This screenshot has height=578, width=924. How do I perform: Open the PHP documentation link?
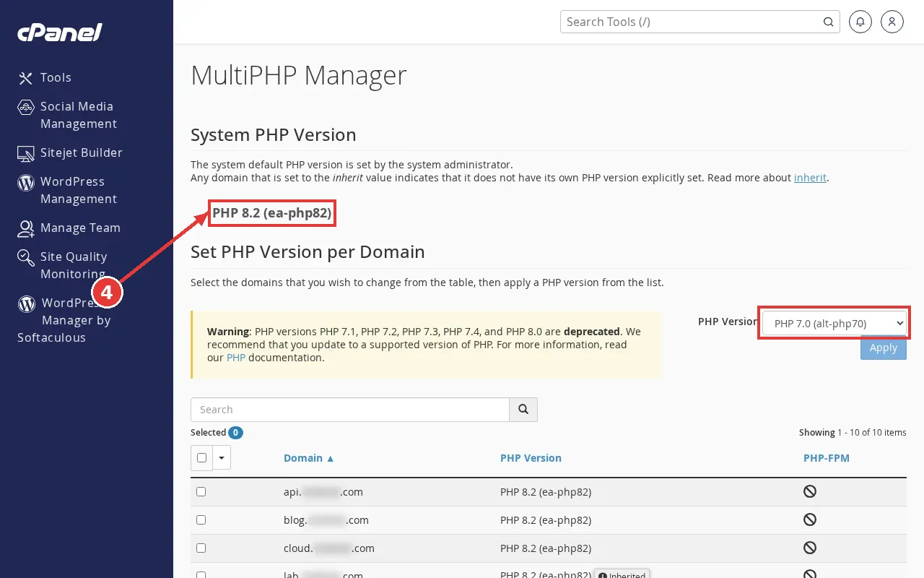point(236,358)
